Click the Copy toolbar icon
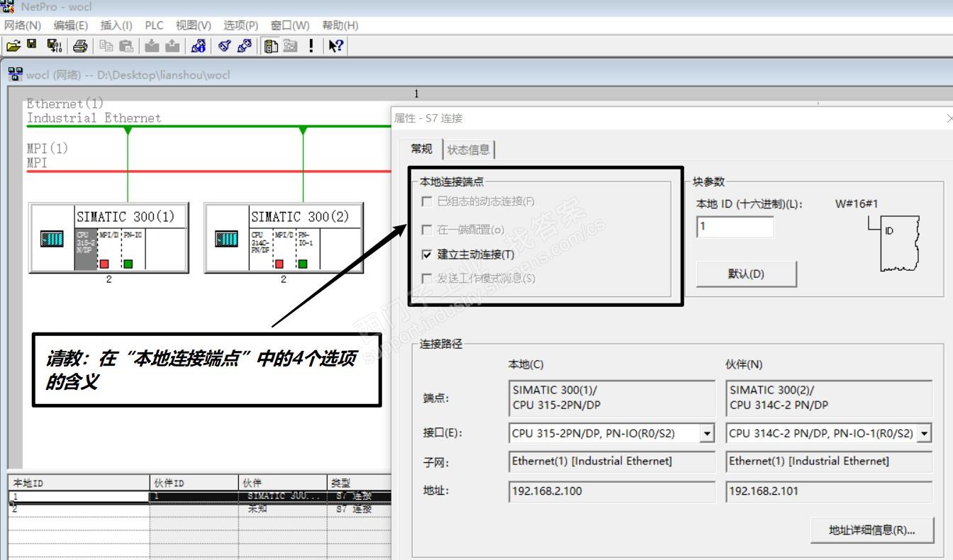The image size is (953, 560). point(106,46)
